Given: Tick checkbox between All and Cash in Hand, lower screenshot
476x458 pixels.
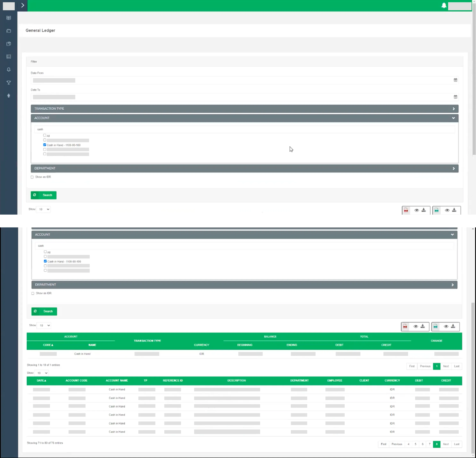Looking at the screenshot, I should coord(45,256).
